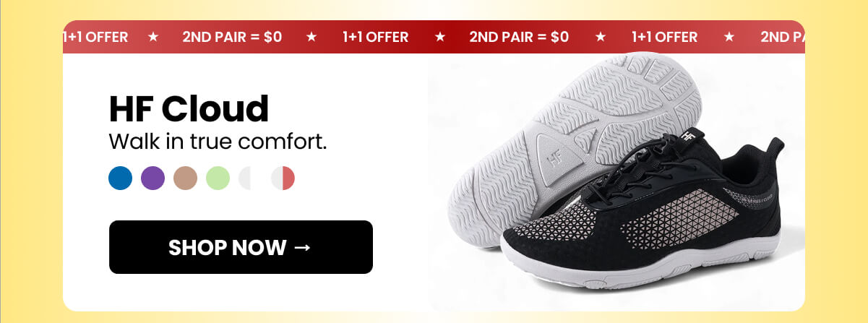This screenshot has width=868, height=323.
Task: Click the SHOP NOW button
Action: click(241, 247)
